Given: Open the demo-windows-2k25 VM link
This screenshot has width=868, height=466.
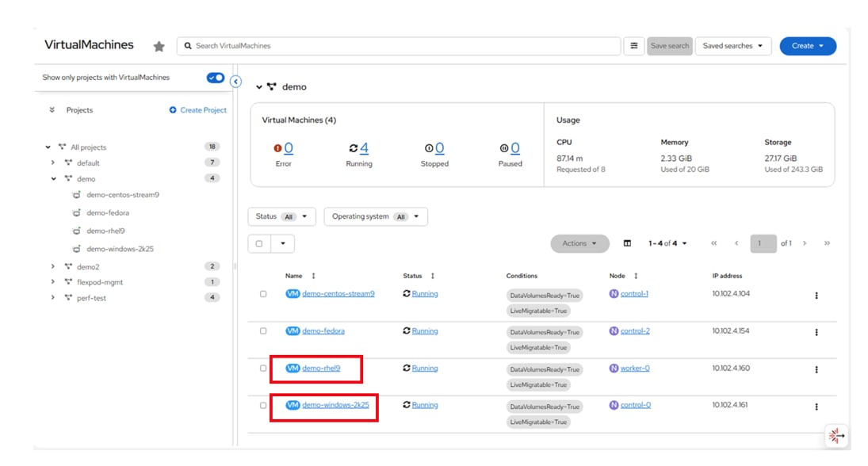Looking at the screenshot, I should pos(335,405).
